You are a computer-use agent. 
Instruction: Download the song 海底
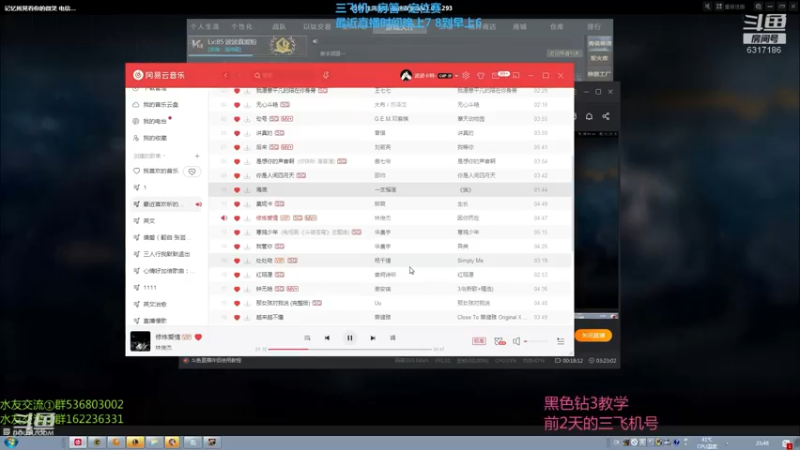(x=247, y=190)
